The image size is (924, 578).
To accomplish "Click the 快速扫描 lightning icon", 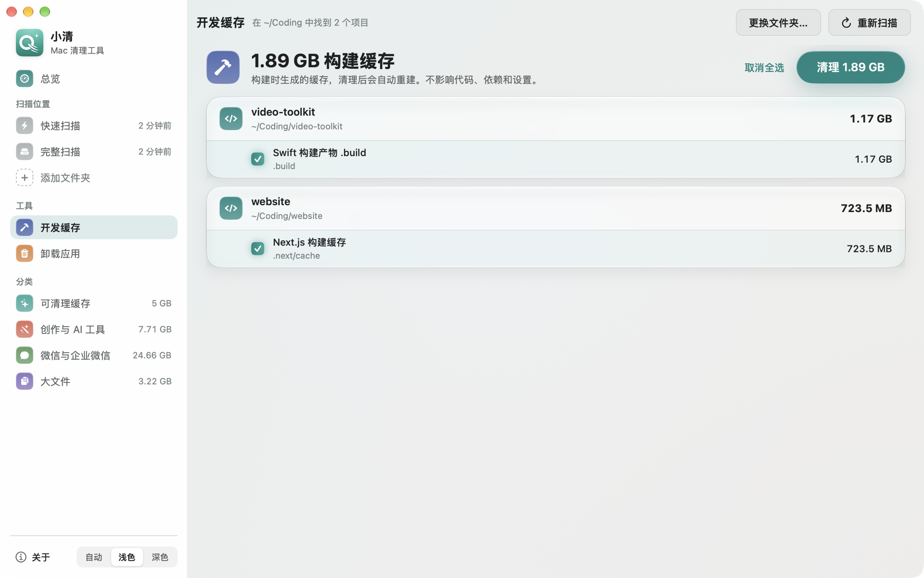I will pos(25,126).
